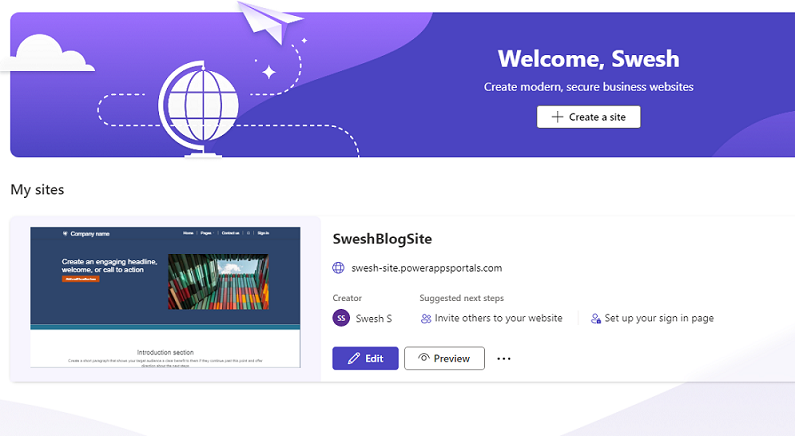Screen dimensions: 795x436
Task: Select Set up your sign in page
Action: tap(652, 318)
